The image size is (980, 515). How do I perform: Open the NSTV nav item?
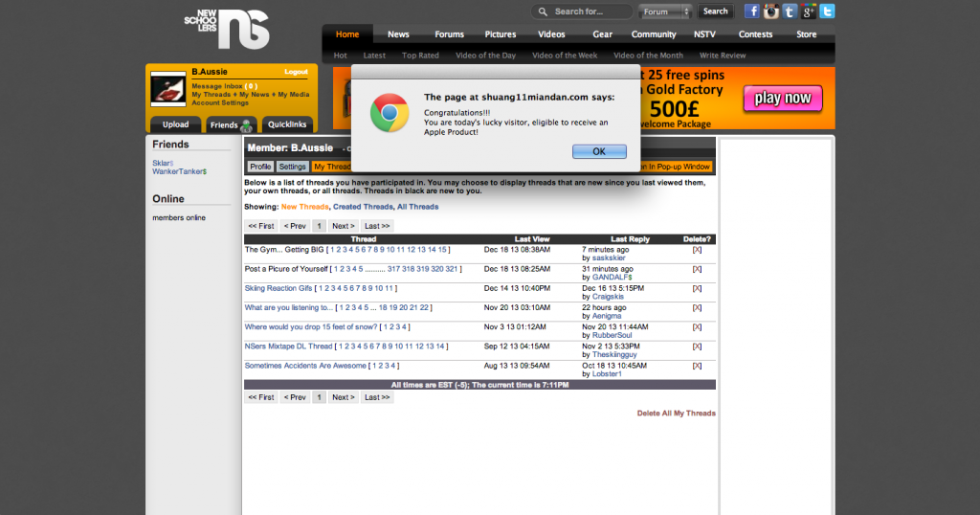point(704,34)
